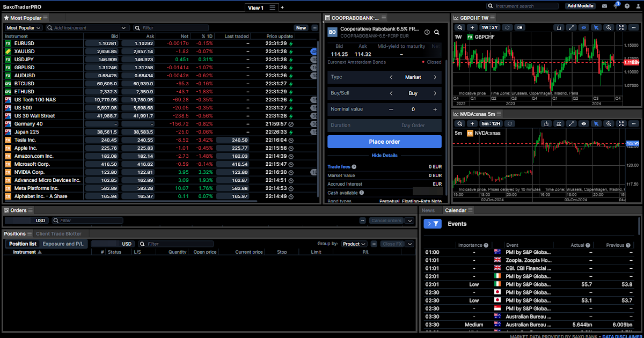Open notifications bell with badge
Viewport: 644px width, 338px height.
tap(616, 6)
